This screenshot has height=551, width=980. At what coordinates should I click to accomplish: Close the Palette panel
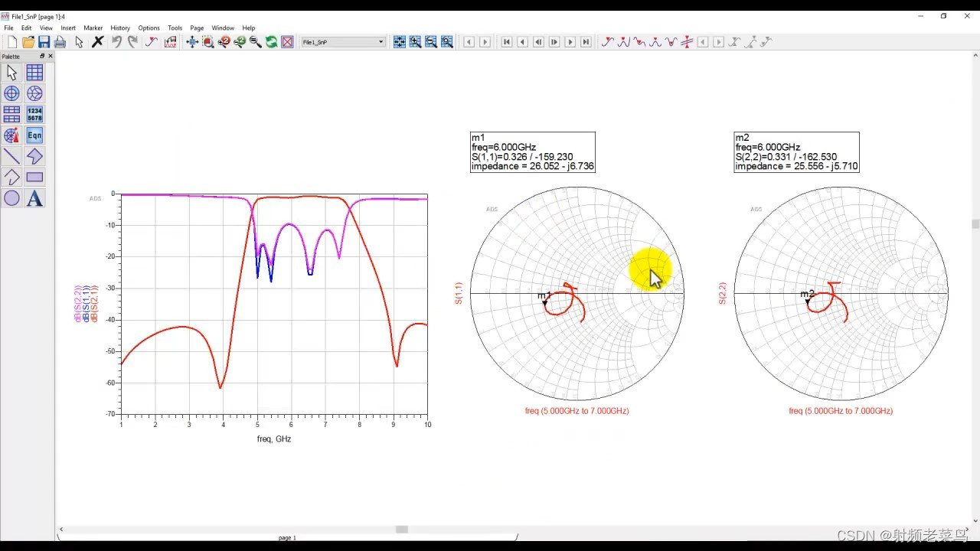click(51, 56)
